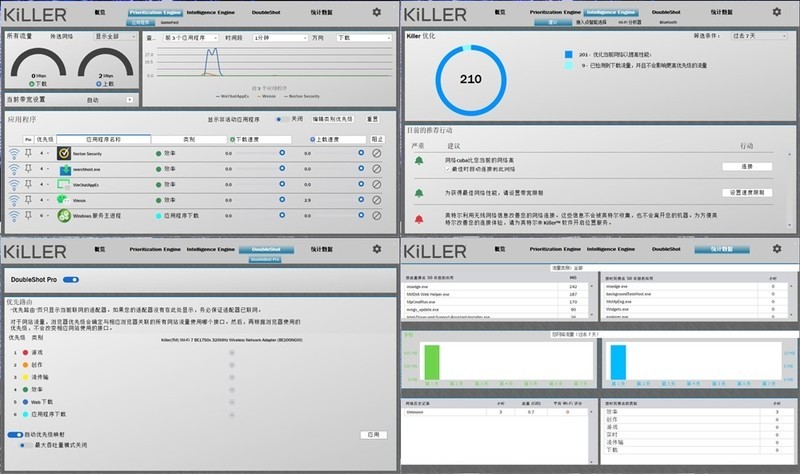The image size is (800, 474).
Task: Open the 方向 下载 dropdown
Action: click(364, 38)
